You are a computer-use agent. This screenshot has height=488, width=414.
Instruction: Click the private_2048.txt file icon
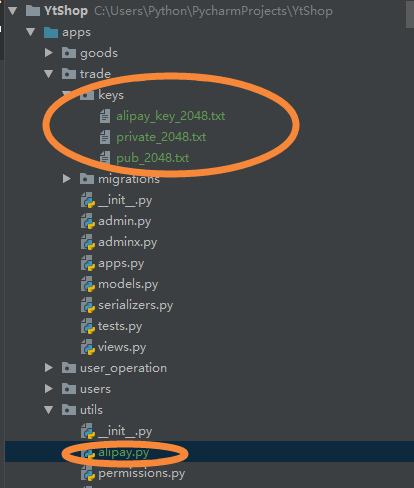[105, 137]
